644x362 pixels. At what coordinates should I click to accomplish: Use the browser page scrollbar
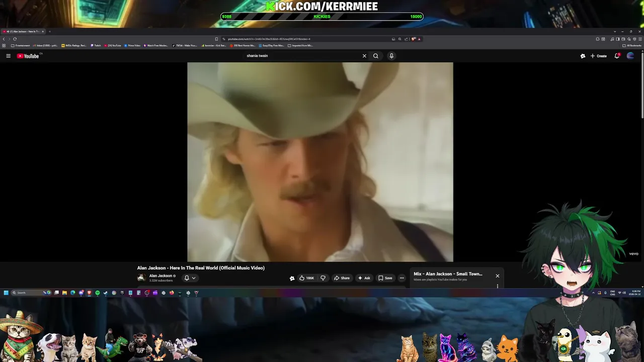642,84
